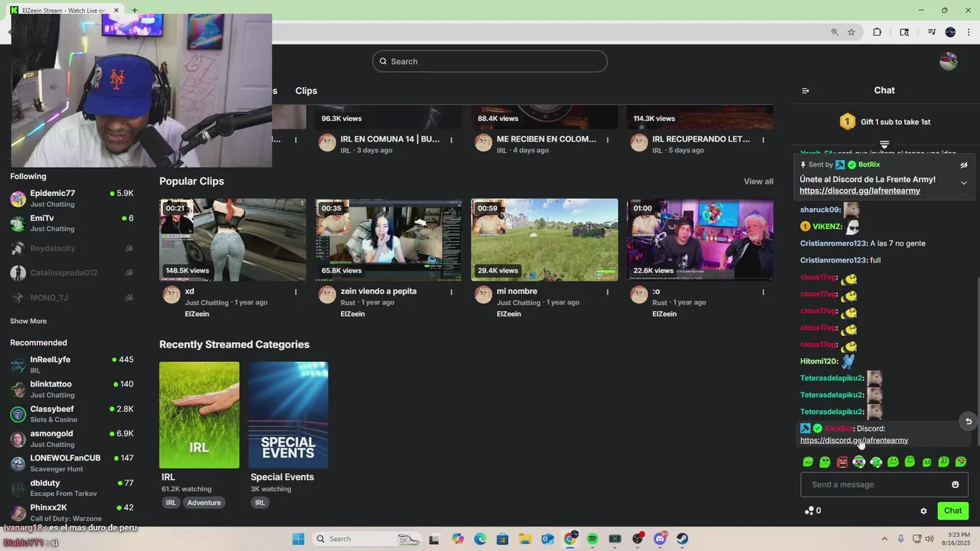Collapse the chat panel with the arrow icon
980x551 pixels.
tap(805, 90)
